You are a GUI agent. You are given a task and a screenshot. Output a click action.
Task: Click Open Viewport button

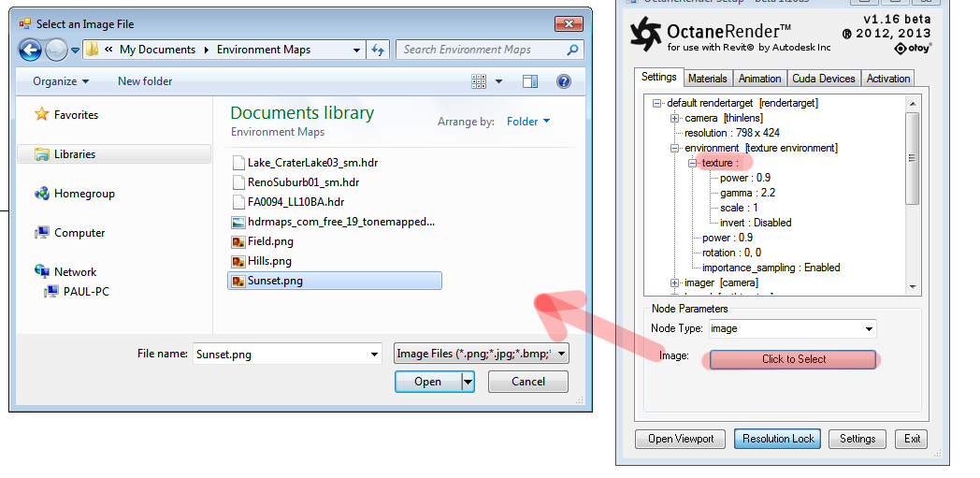[x=681, y=439]
